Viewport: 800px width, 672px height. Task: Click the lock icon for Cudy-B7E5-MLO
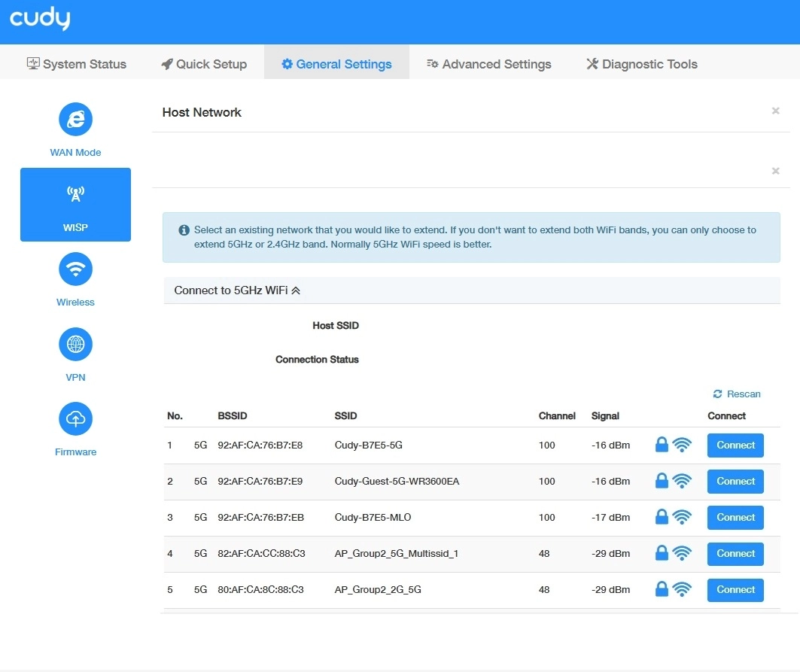coord(662,518)
